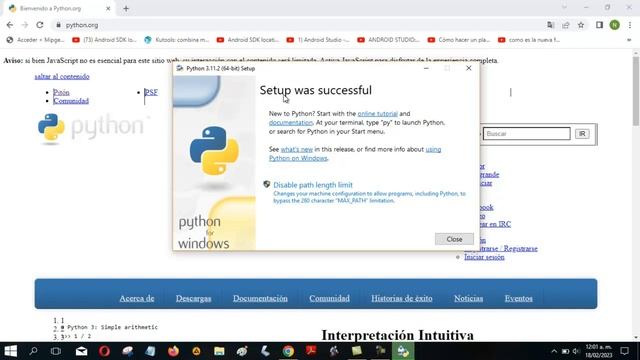
Task: Open Descargas in blue navigation
Action: tap(193, 298)
